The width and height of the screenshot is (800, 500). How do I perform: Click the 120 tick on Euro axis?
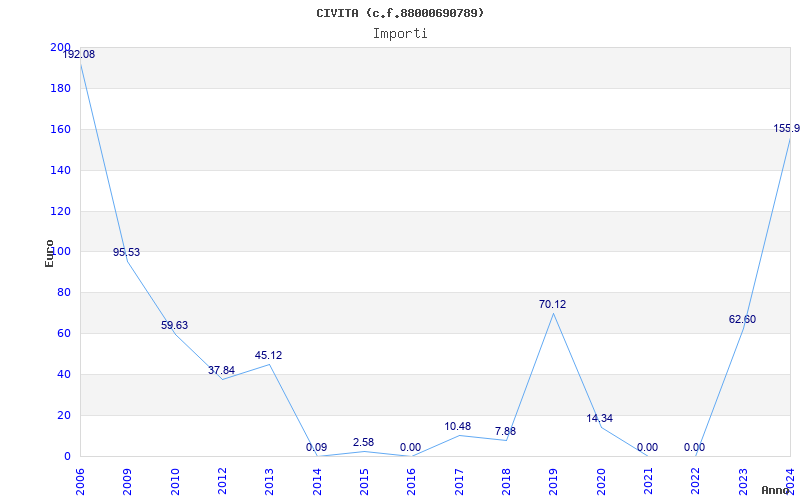[60, 211]
